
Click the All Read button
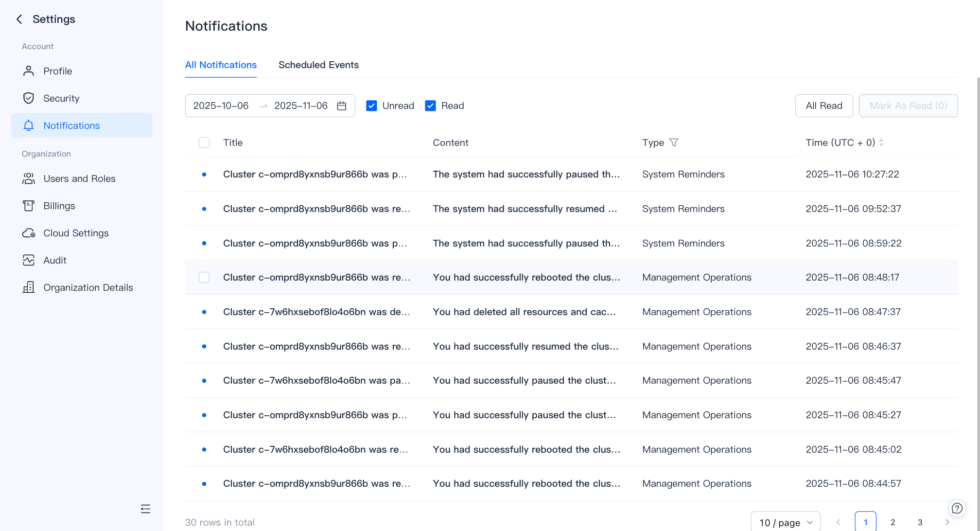pyautogui.click(x=823, y=106)
